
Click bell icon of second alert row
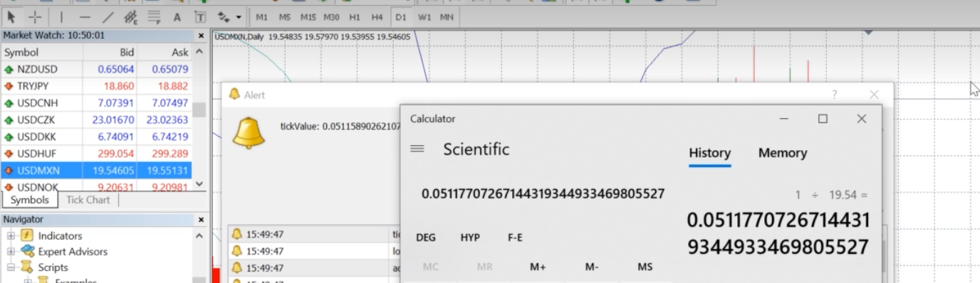click(x=237, y=251)
